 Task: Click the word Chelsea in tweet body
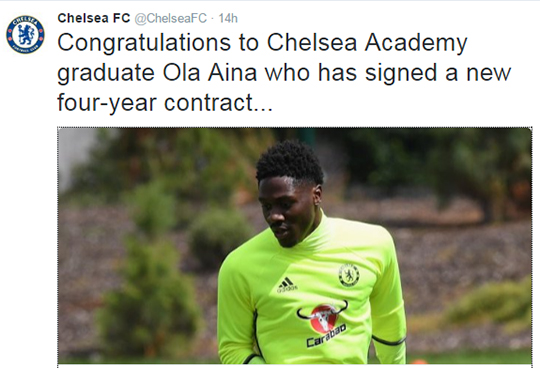coord(312,43)
